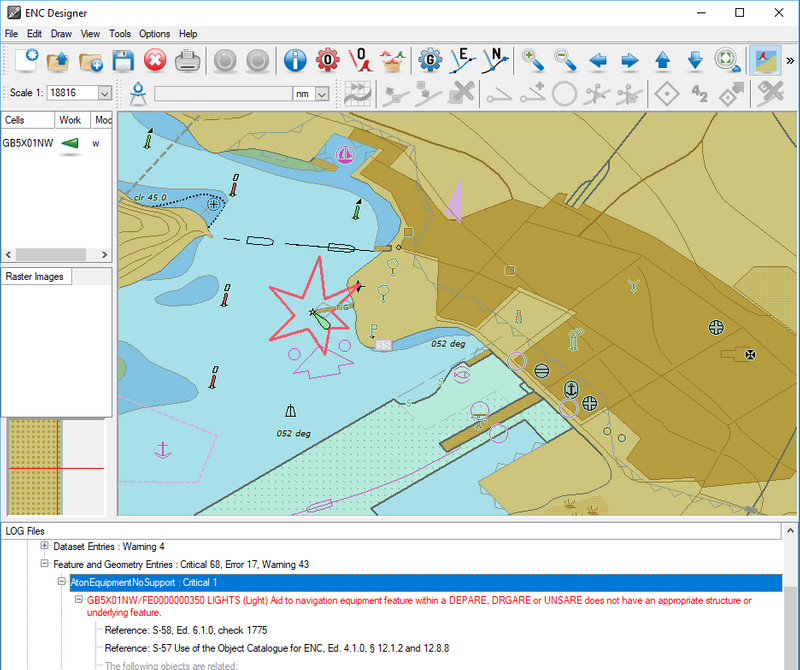
Task: Click the zoom-to-extent magnifier icon
Action: [728, 61]
